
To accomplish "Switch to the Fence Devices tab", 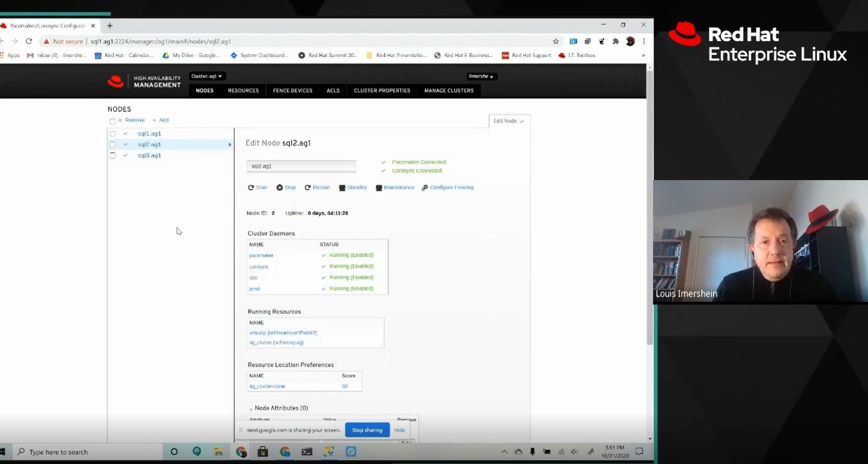I will pyautogui.click(x=292, y=91).
